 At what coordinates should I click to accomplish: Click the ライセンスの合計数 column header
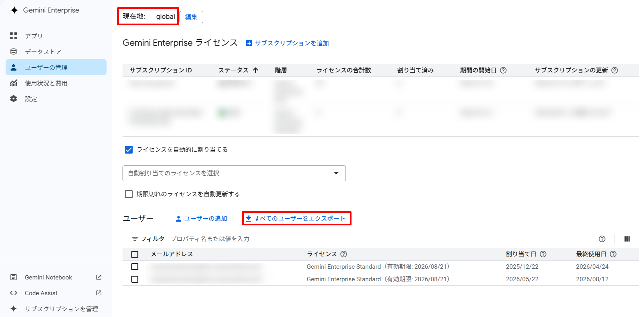click(x=344, y=70)
